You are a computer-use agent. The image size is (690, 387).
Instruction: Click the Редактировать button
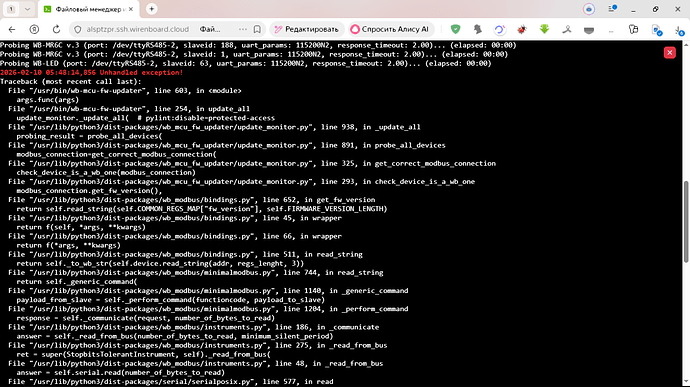click(x=307, y=29)
